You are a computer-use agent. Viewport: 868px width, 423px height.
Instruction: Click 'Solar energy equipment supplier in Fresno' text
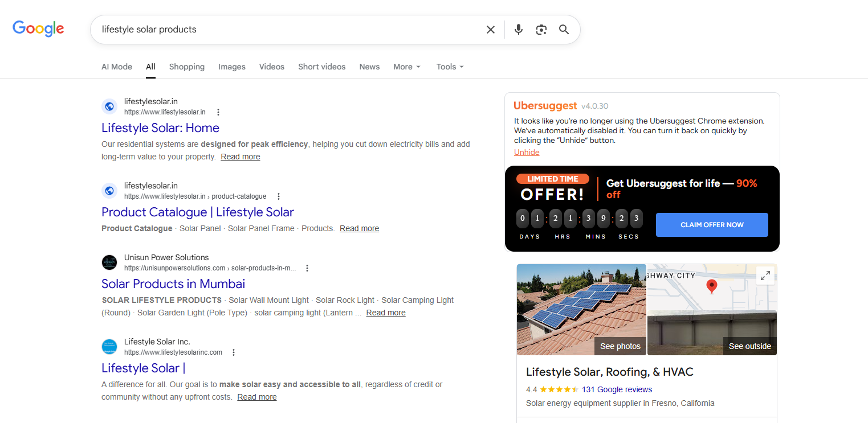[x=620, y=403]
